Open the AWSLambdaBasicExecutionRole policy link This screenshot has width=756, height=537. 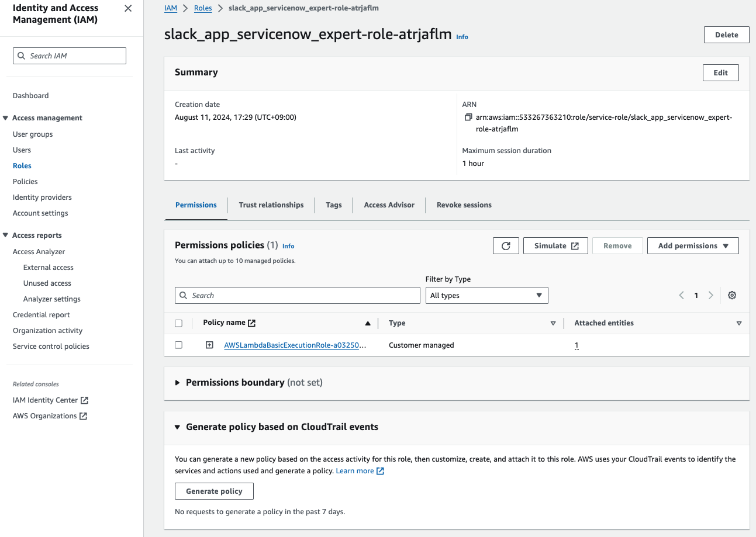pyautogui.click(x=295, y=345)
